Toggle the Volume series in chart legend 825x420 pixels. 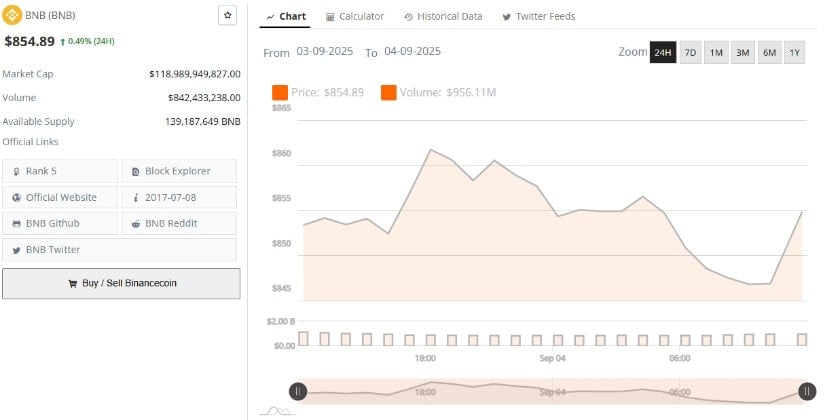pyautogui.click(x=439, y=92)
